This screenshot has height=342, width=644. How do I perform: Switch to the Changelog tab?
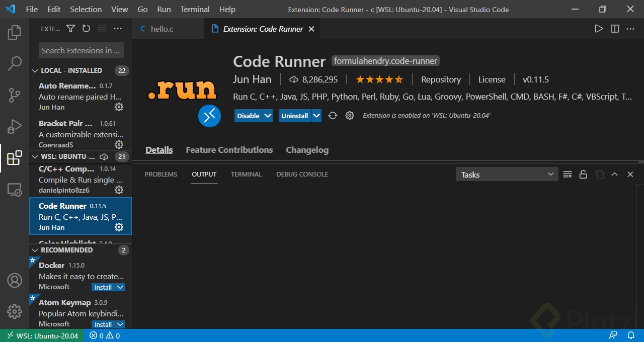(307, 150)
